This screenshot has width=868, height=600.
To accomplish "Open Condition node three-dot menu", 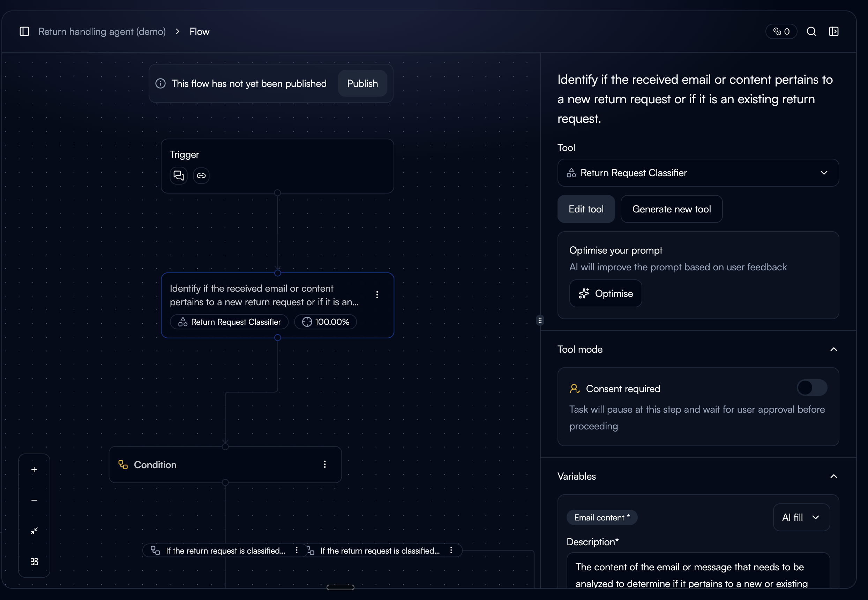I will [325, 465].
